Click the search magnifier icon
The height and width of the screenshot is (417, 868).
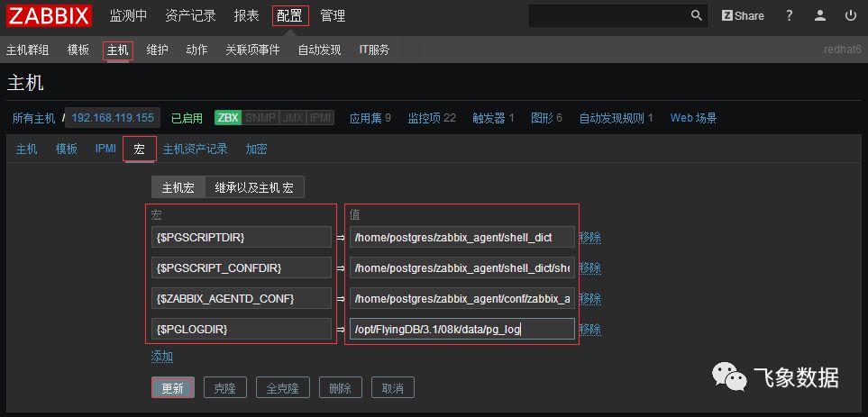(x=697, y=15)
